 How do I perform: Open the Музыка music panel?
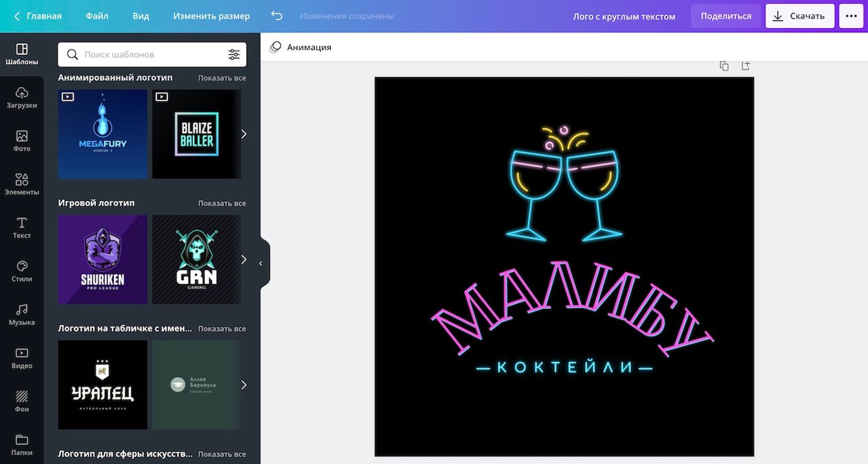point(22,314)
